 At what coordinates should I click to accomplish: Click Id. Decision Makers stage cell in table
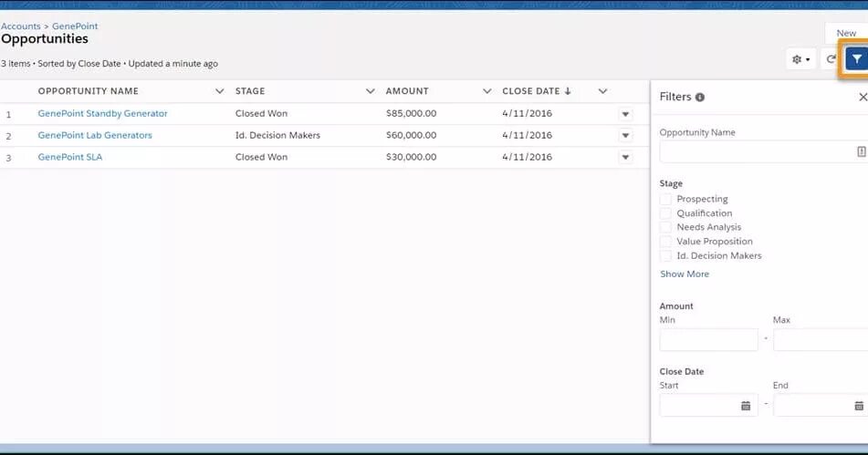277,136
